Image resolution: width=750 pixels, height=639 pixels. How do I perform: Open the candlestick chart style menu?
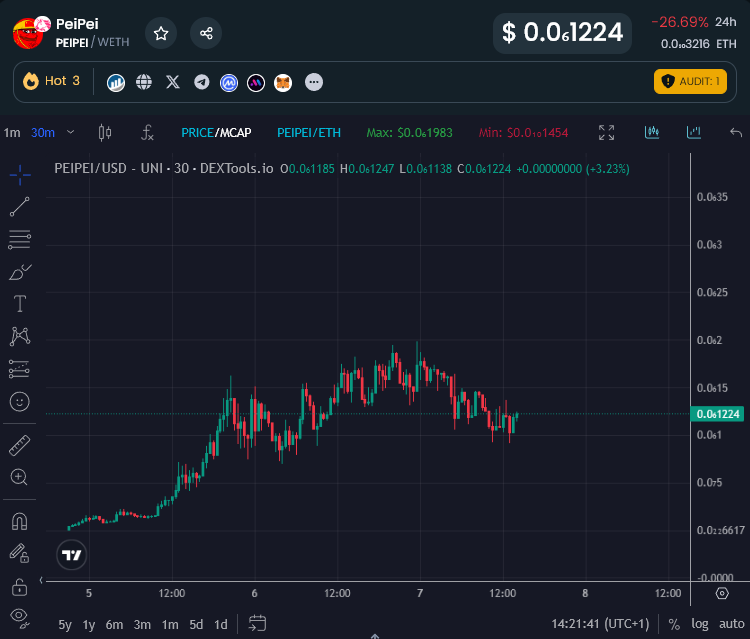point(105,132)
